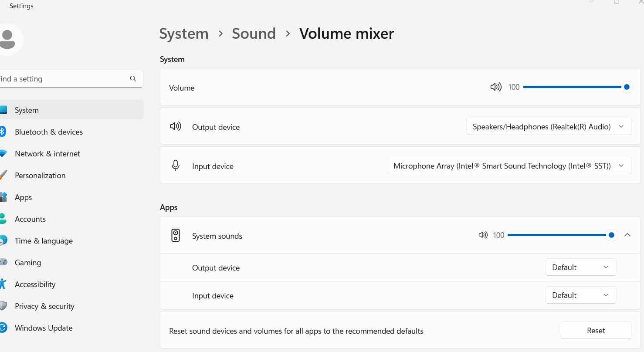Open the Speakers/Headphones output device dropdown

(x=549, y=127)
